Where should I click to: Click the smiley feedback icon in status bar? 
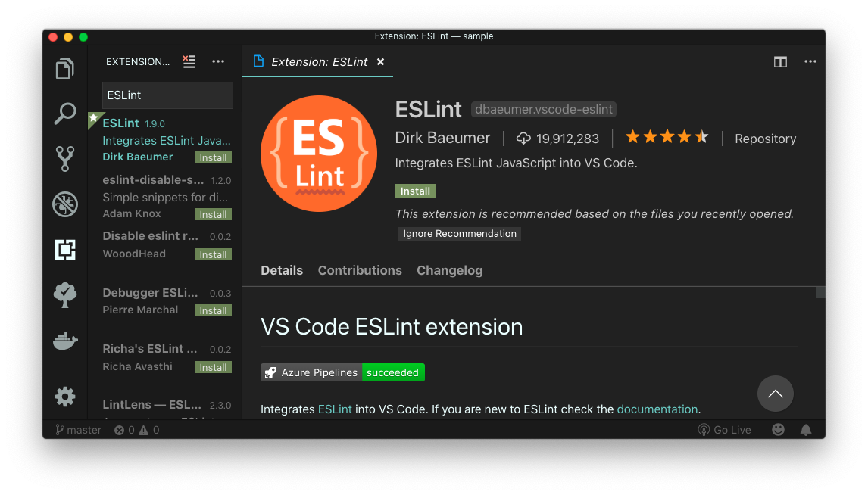[778, 430]
